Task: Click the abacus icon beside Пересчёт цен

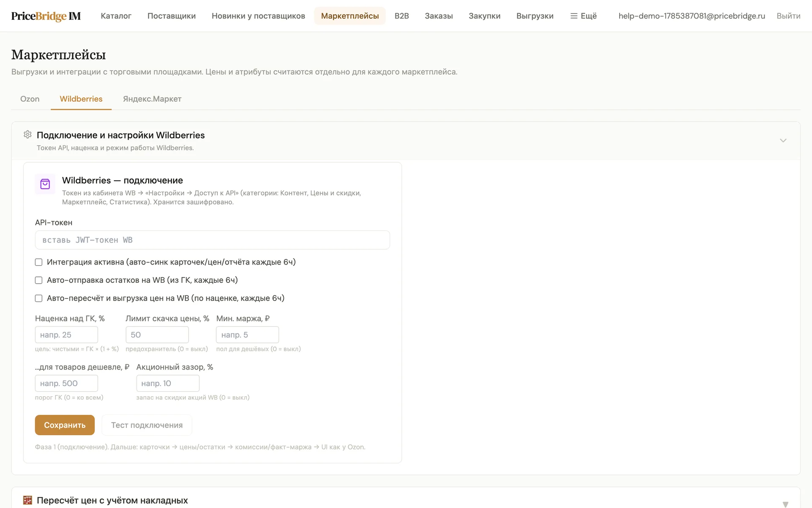Action: pyautogui.click(x=27, y=500)
